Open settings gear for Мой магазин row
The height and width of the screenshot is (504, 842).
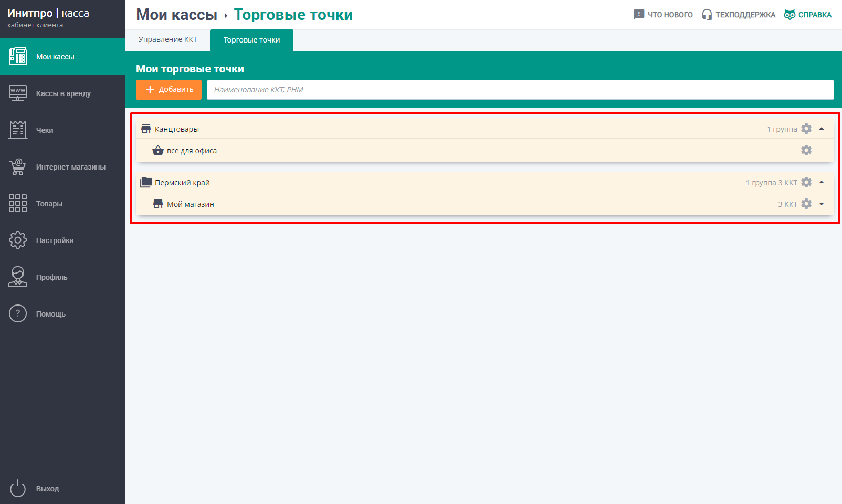(x=806, y=204)
